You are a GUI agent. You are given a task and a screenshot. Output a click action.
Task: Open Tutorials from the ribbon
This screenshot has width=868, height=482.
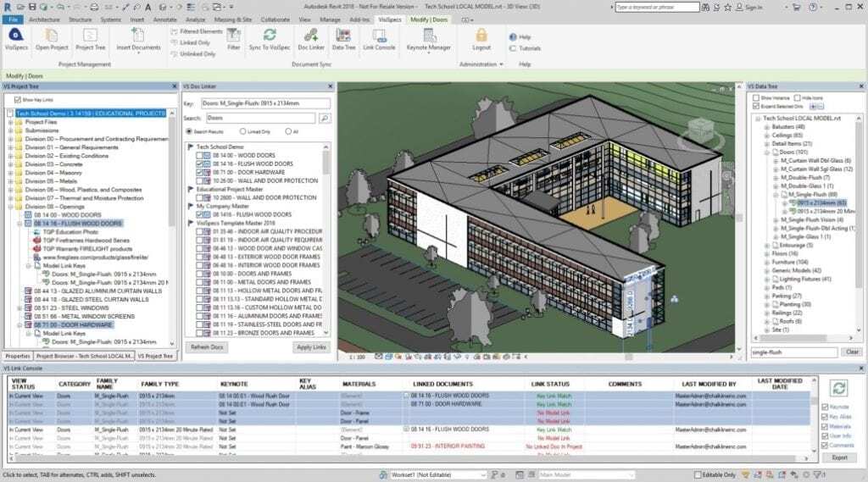click(526, 48)
